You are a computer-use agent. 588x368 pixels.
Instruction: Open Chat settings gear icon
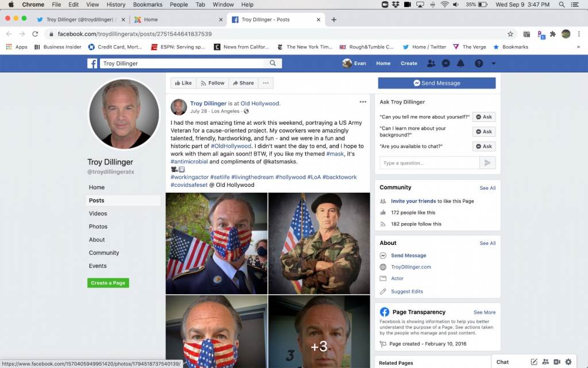click(x=568, y=362)
